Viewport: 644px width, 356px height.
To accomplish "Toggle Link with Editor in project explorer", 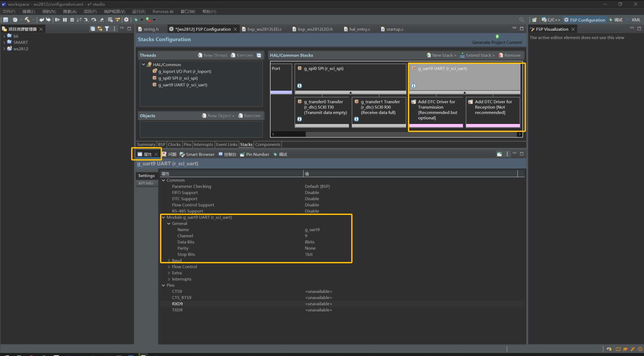I will pos(100,29).
